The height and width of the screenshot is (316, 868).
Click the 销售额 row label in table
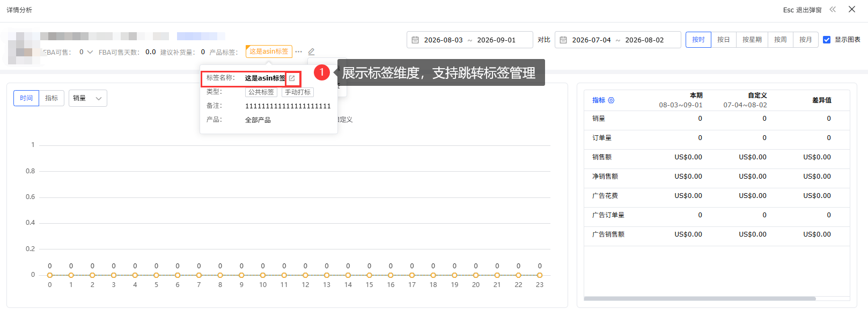(602, 157)
